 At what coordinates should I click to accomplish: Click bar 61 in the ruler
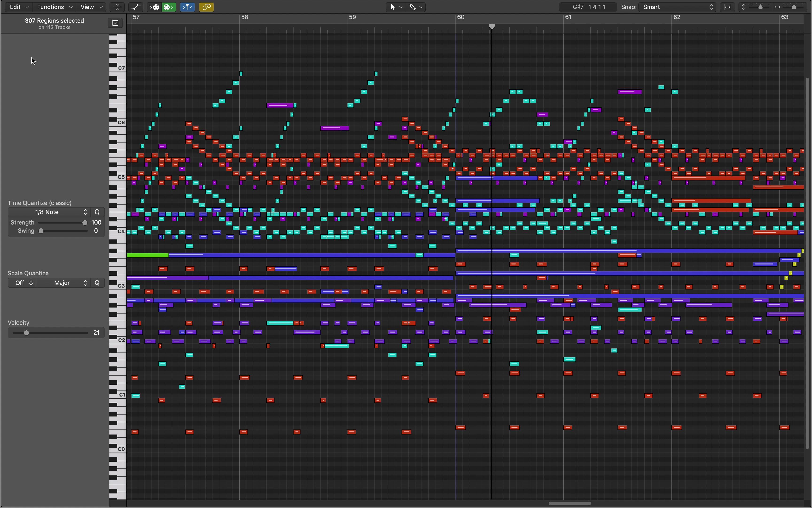click(568, 17)
